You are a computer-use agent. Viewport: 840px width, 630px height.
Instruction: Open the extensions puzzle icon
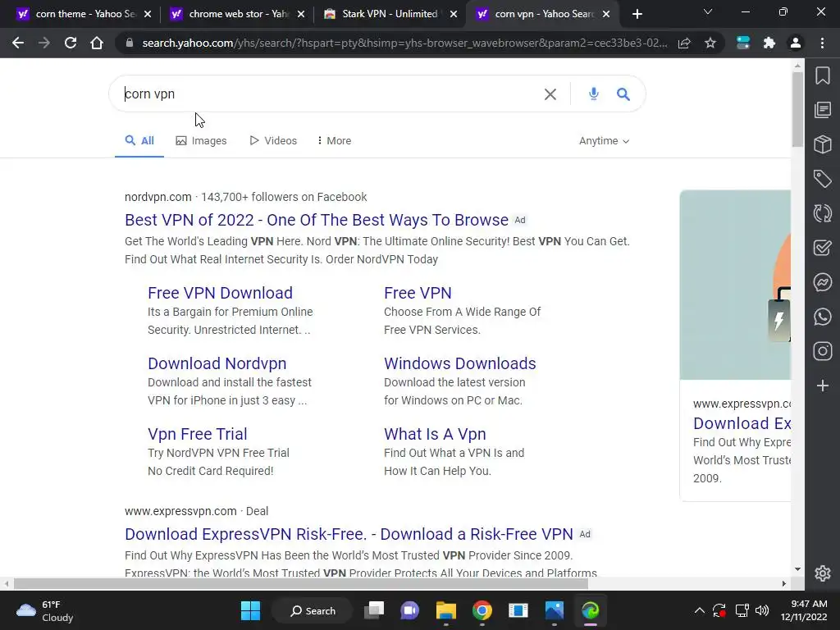click(769, 43)
